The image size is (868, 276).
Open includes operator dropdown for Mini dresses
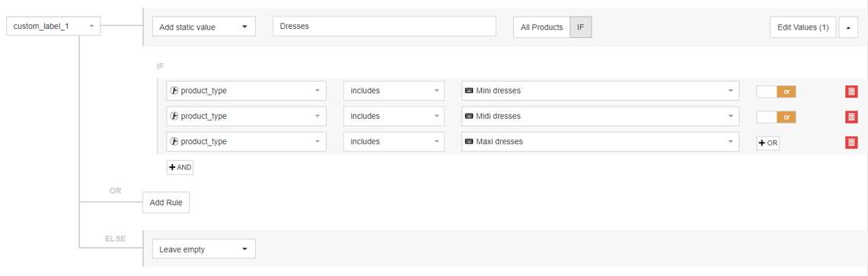[x=394, y=91]
